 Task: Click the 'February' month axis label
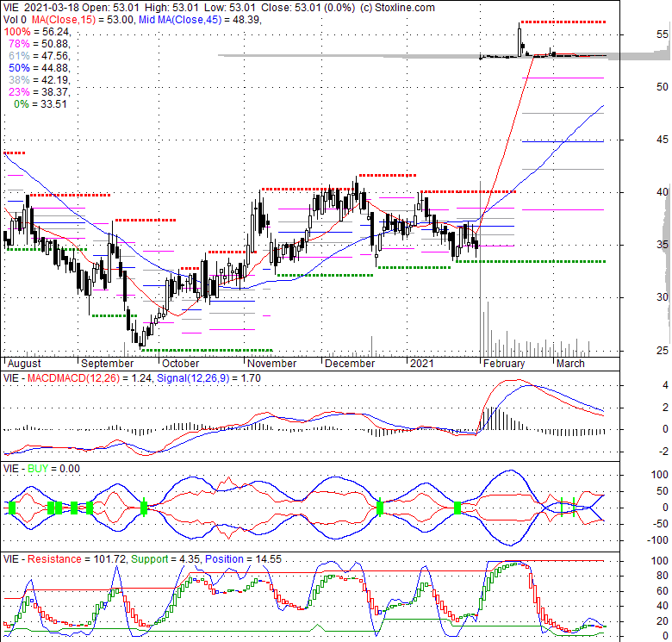tap(504, 364)
